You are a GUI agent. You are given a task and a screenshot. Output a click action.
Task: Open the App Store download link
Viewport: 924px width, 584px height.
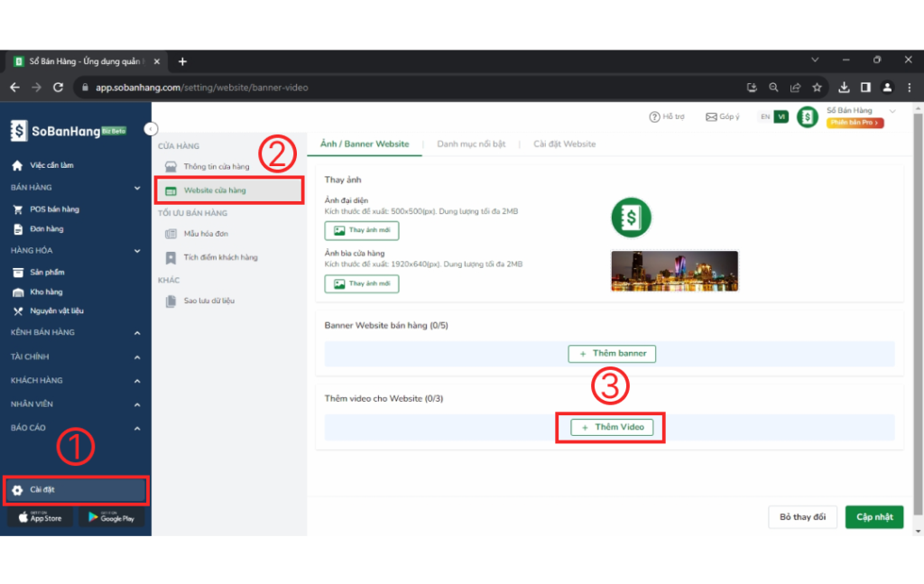[x=40, y=517]
